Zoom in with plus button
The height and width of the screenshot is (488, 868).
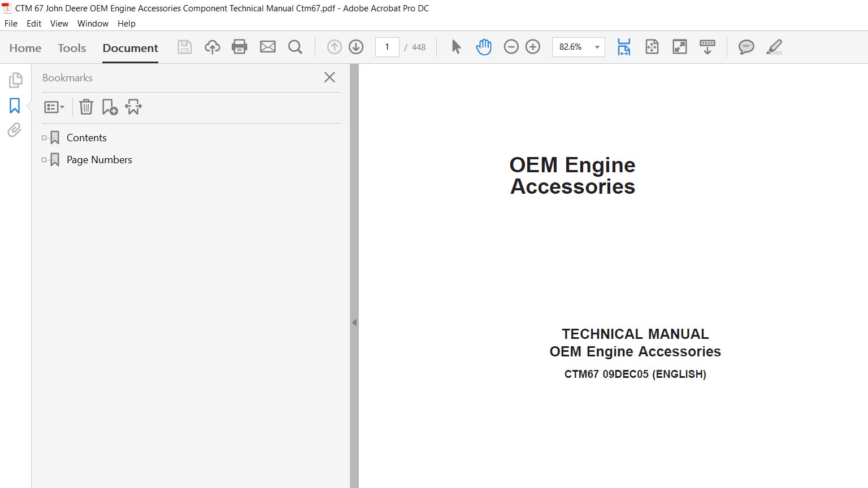click(533, 47)
